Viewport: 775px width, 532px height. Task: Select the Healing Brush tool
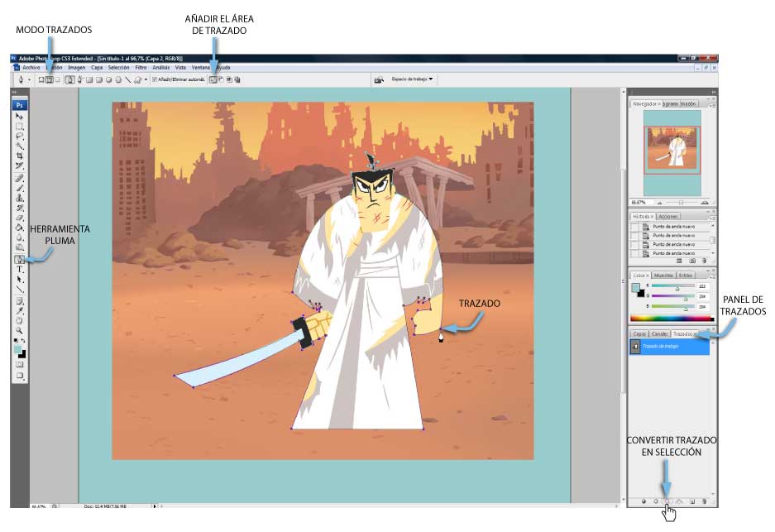click(19, 178)
